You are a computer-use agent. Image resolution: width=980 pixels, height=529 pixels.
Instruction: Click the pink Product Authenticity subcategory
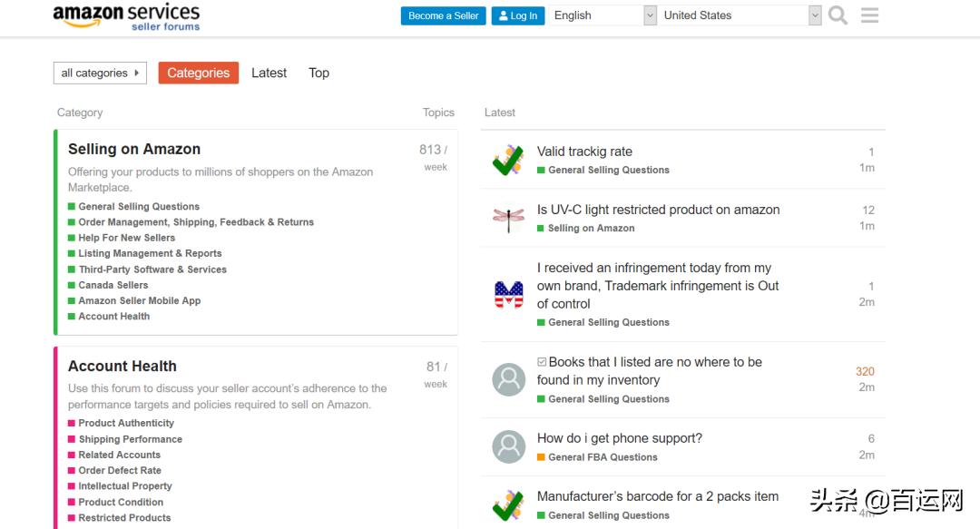(x=126, y=423)
